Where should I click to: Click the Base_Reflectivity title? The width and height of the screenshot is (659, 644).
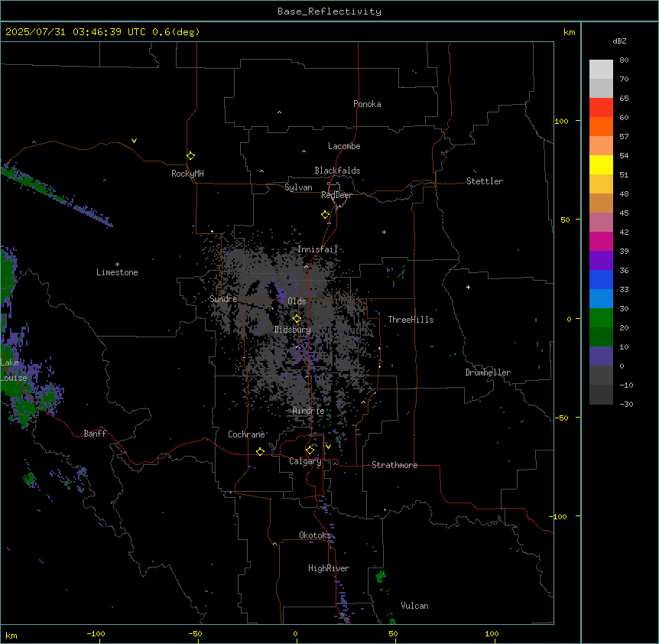click(329, 11)
